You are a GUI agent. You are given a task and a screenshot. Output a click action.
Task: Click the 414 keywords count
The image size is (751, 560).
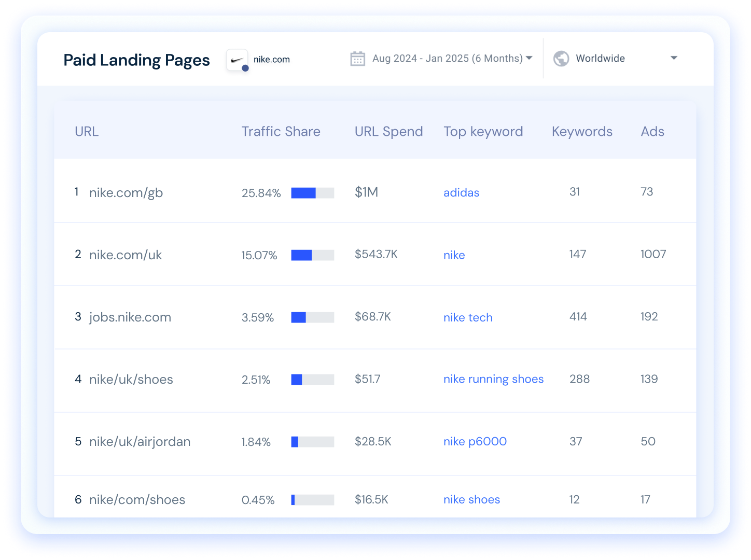[578, 317]
